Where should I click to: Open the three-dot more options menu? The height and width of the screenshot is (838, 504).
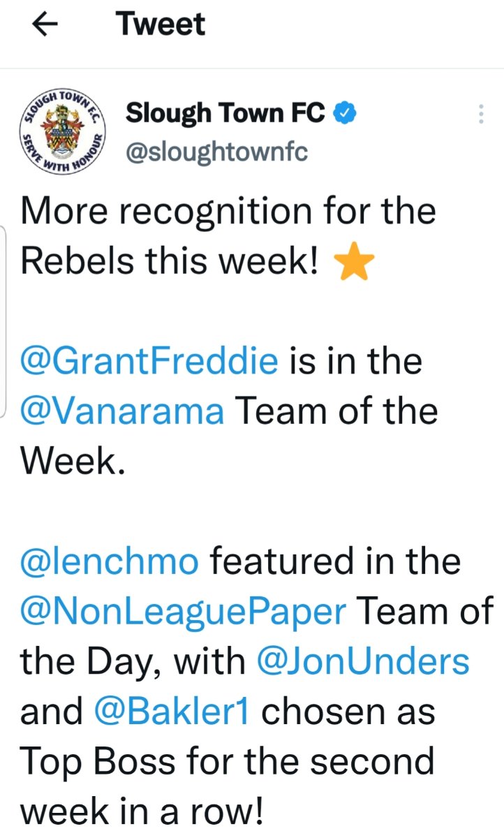[480, 115]
